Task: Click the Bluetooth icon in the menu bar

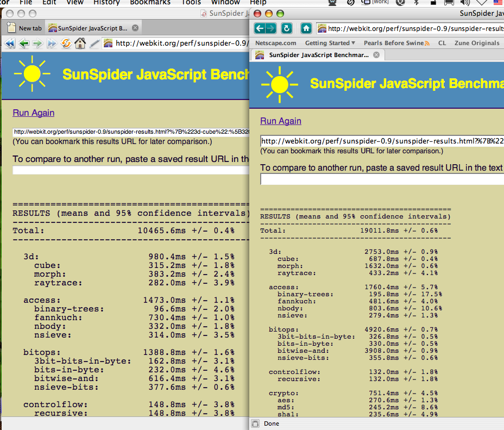Action: click(416, 3)
